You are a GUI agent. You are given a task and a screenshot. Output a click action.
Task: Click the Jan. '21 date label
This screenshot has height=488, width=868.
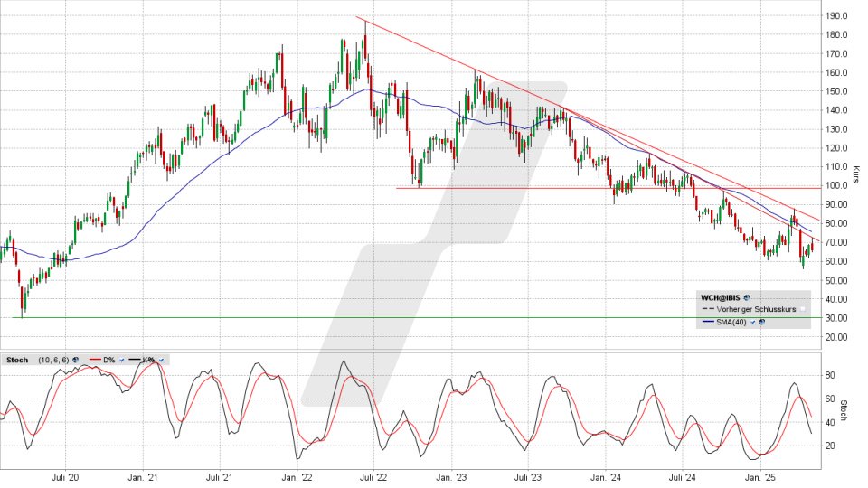click(x=142, y=477)
